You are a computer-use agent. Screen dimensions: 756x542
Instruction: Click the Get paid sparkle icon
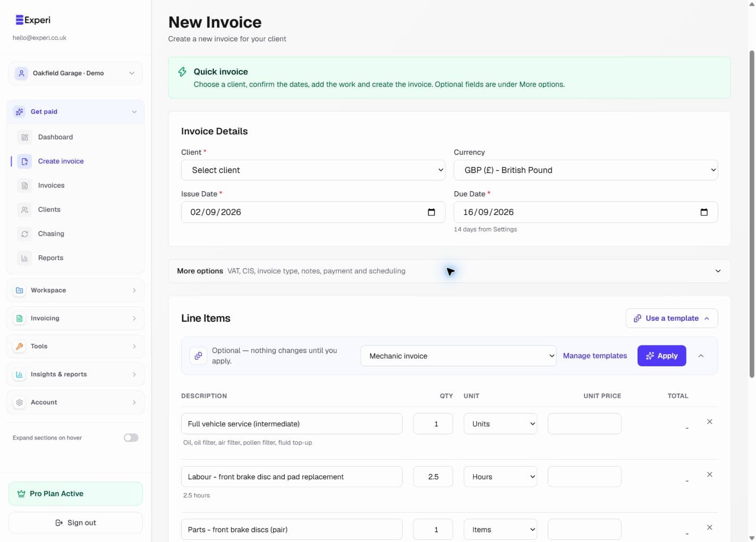(x=20, y=111)
